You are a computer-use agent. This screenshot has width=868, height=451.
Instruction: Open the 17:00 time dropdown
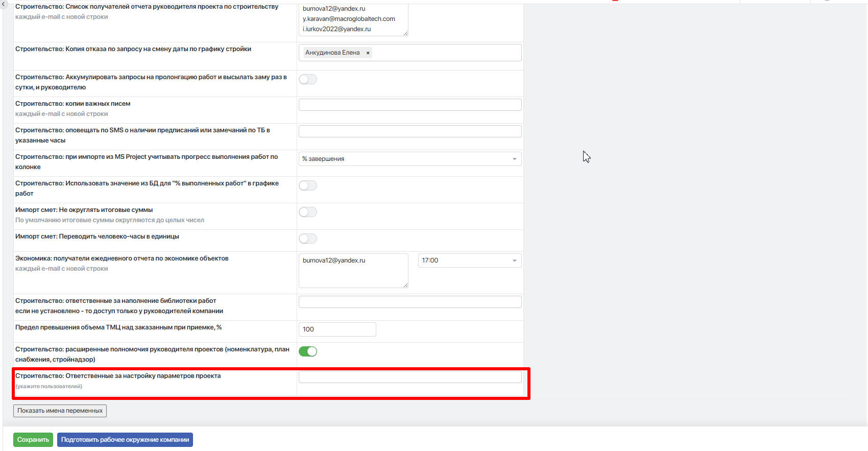(470, 260)
